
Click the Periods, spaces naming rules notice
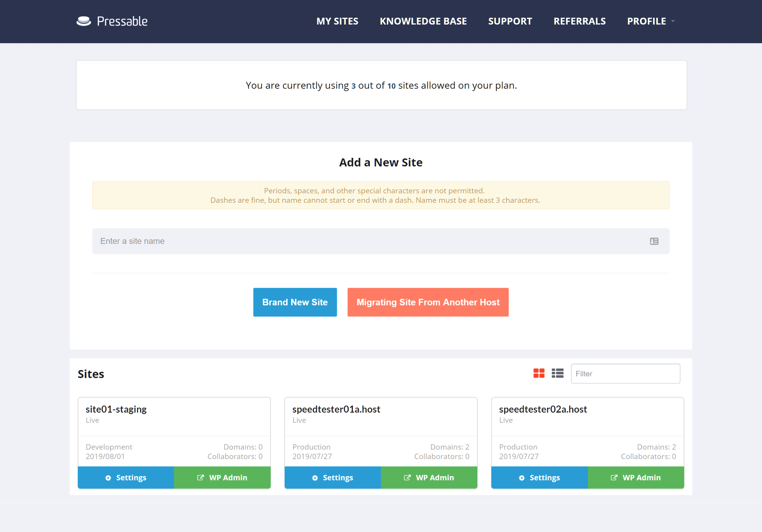point(381,195)
